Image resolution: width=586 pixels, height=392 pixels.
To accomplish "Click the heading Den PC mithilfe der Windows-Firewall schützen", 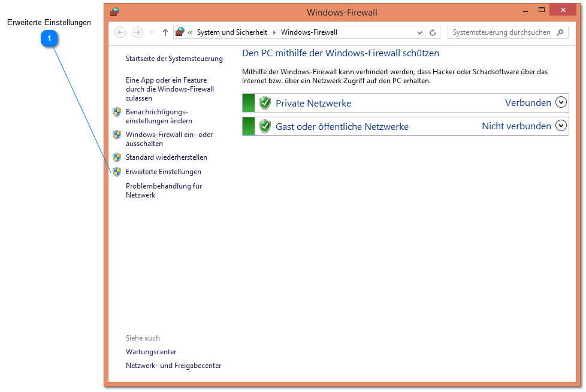I will (x=340, y=53).
